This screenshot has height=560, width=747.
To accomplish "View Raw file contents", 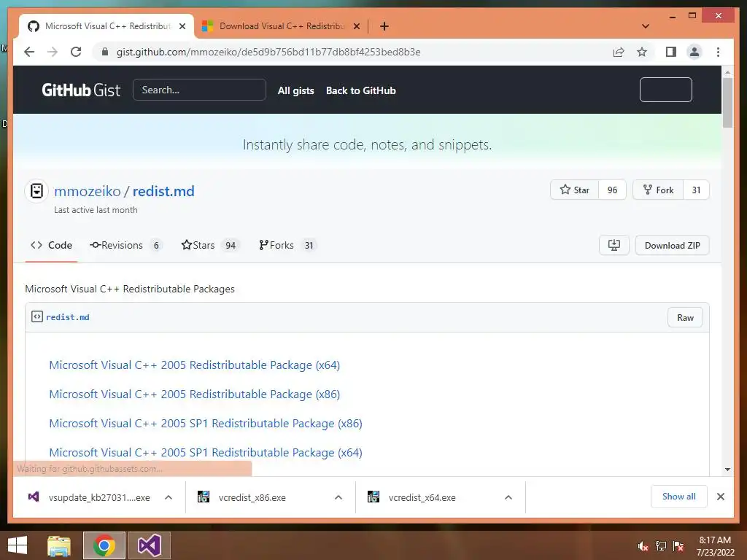I will (x=685, y=318).
